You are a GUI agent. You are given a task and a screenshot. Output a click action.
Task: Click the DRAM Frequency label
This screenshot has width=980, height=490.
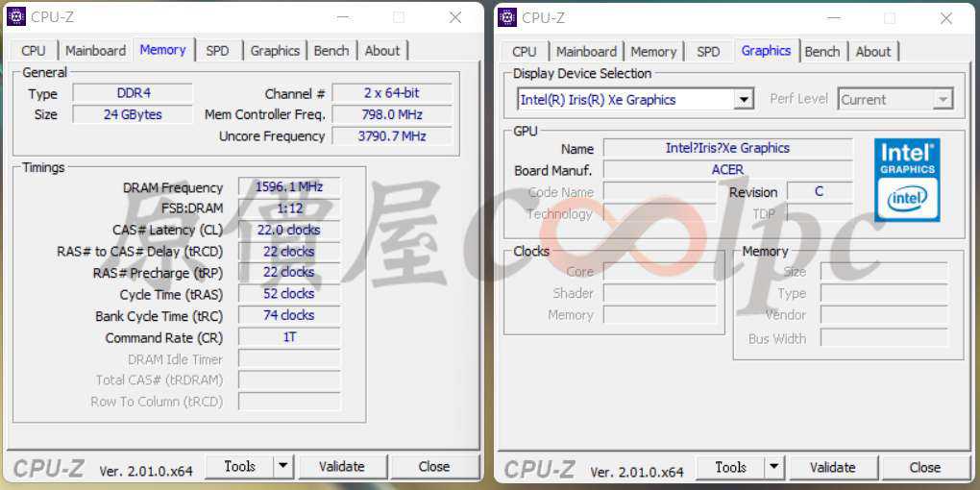point(173,187)
